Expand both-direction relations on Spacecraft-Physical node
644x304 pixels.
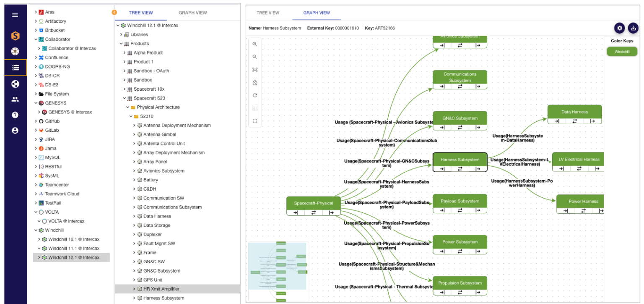[x=313, y=212]
